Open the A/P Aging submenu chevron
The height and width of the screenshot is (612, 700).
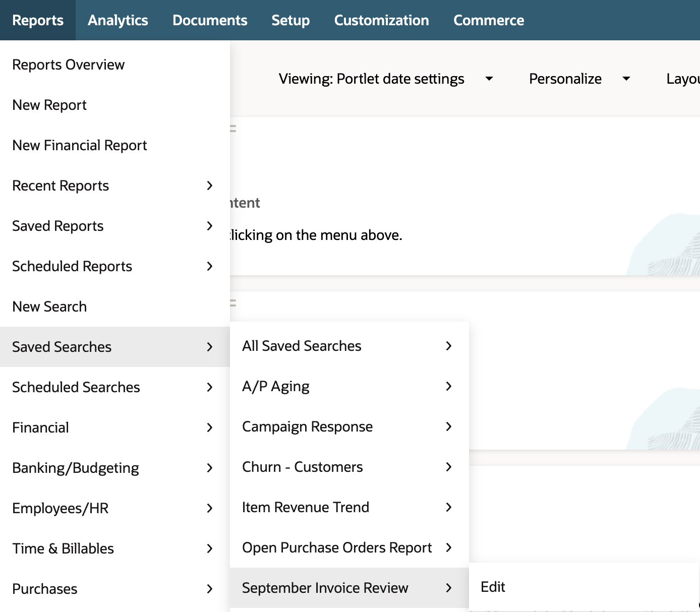coord(449,386)
